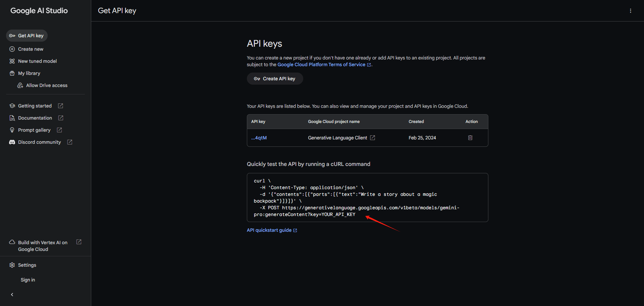The width and height of the screenshot is (644, 306).
Task: Click the Documentation page icon
Action: pyautogui.click(x=12, y=118)
